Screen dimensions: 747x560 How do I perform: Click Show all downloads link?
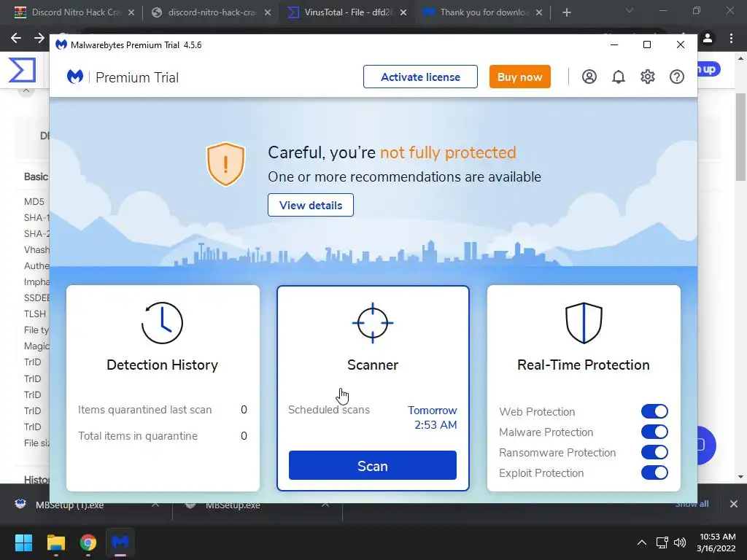(x=692, y=504)
